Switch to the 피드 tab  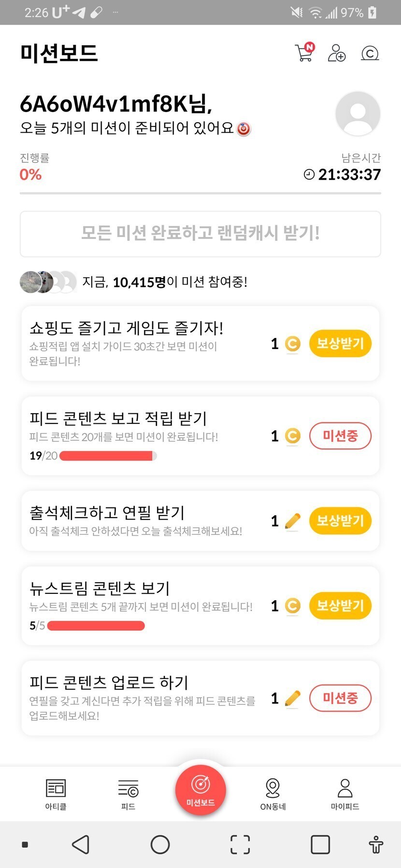128,794
